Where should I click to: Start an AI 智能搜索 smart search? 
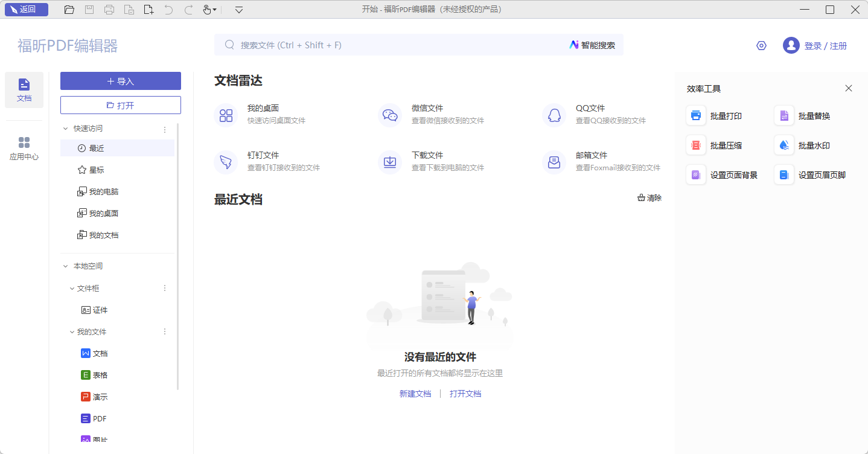[592, 44]
